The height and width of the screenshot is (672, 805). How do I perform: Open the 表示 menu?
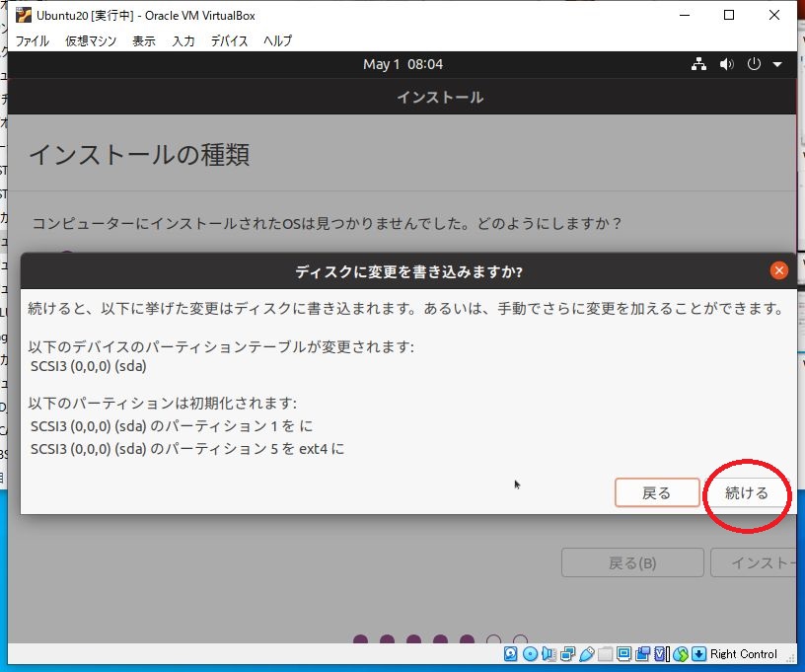point(144,40)
